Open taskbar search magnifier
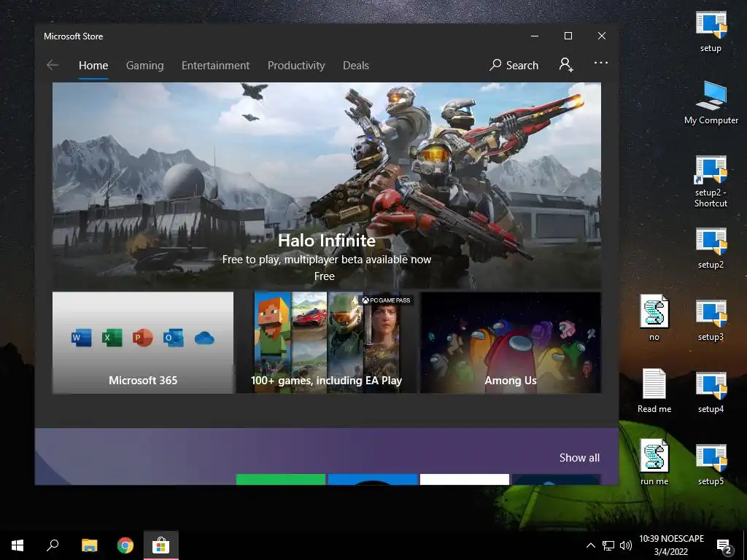The height and width of the screenshot is (560, 747). (x=53, y=545)
